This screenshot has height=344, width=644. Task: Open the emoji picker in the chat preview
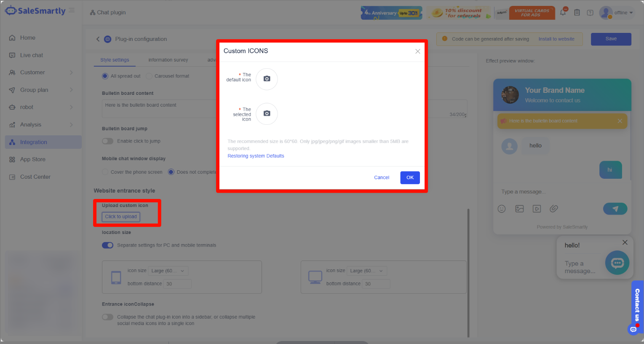pyautogui.click(x=502, y=209)
